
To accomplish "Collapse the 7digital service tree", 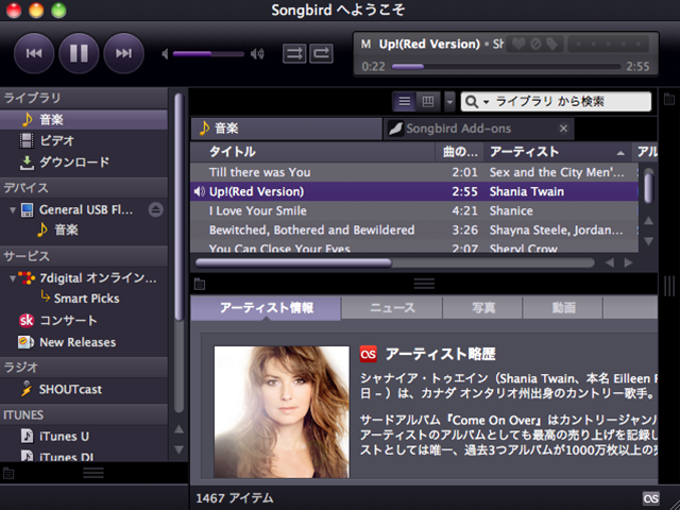I will point(13,278).
